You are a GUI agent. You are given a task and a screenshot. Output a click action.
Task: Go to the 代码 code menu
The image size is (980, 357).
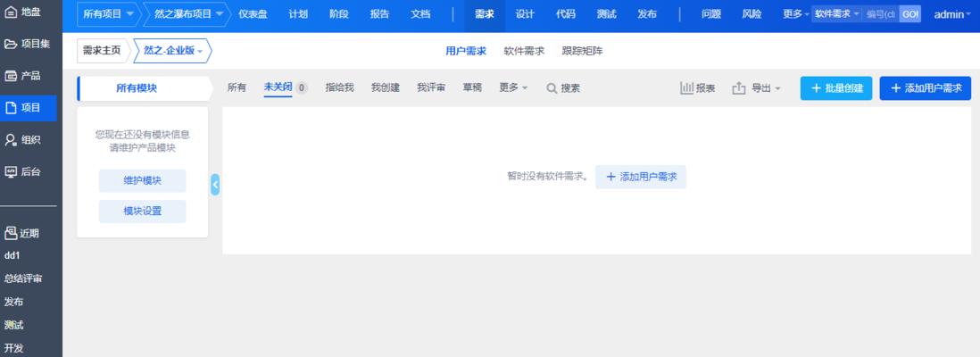(566, 14)
